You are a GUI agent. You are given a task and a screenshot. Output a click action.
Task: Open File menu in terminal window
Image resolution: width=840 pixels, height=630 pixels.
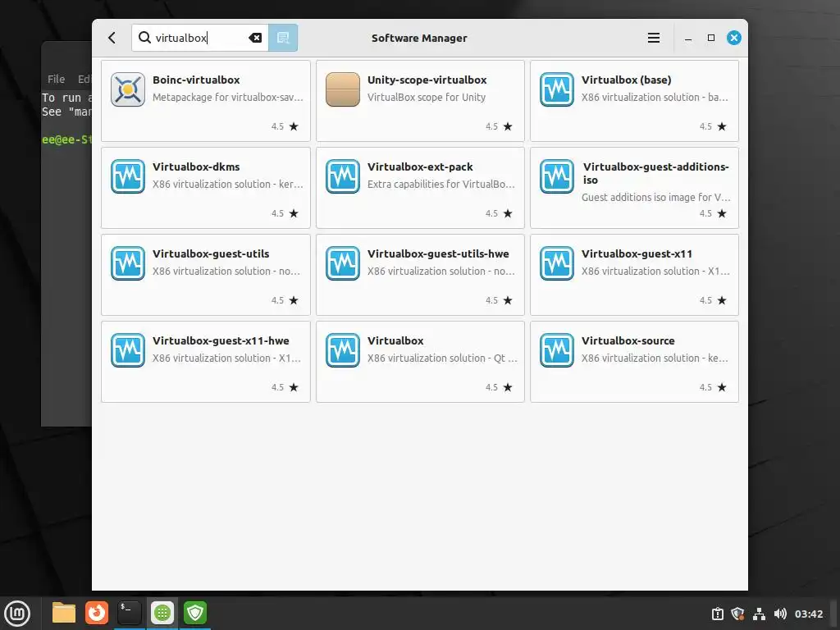[x=56, y=80]
